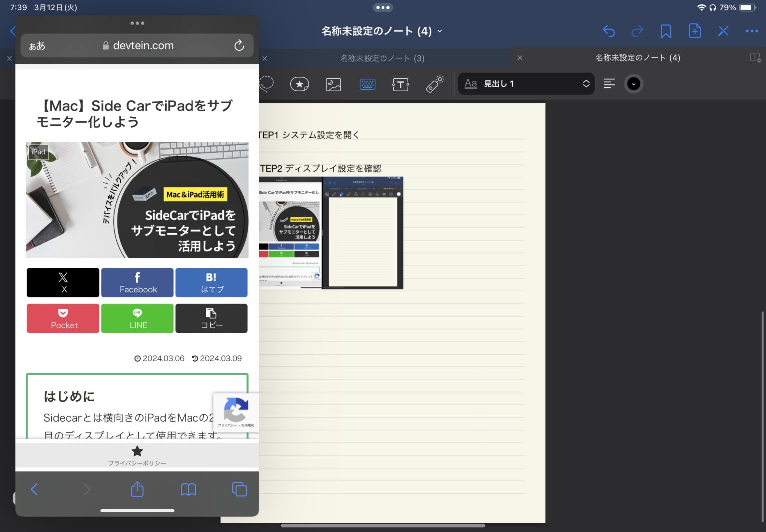Activate the keyboard text tool
766x532 pixels.
coord(368,84)
